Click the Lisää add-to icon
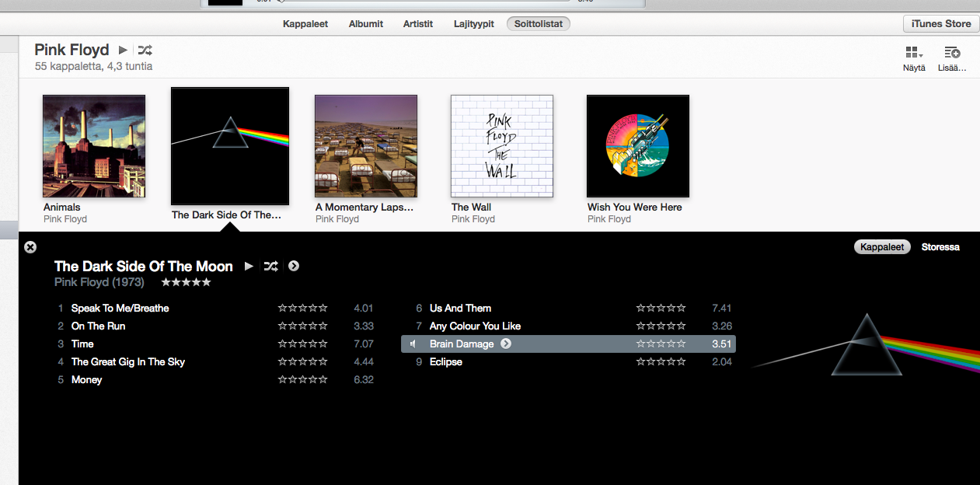The image size is (980, 485). [952, 53]
